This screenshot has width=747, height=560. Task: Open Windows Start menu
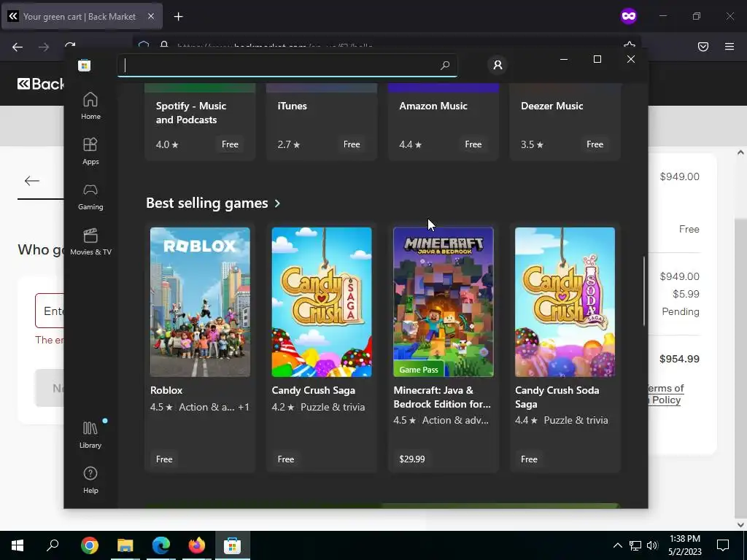[x=18, y=545]
